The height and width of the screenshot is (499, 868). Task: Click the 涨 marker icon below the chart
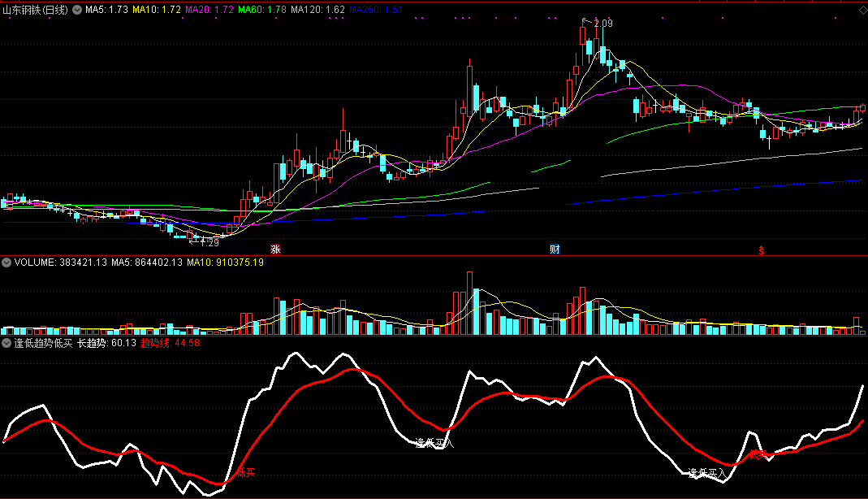(275, 249)
